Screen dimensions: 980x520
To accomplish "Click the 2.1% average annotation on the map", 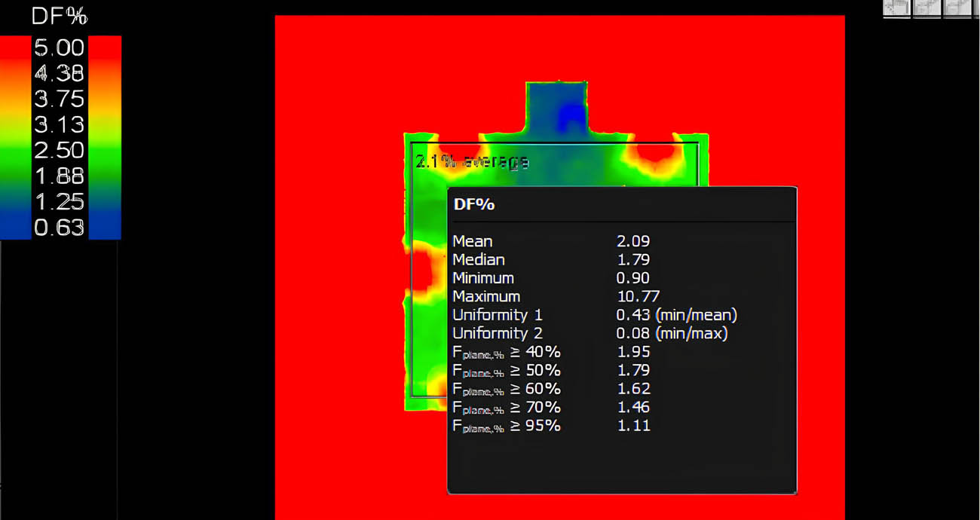I will 471,161.
